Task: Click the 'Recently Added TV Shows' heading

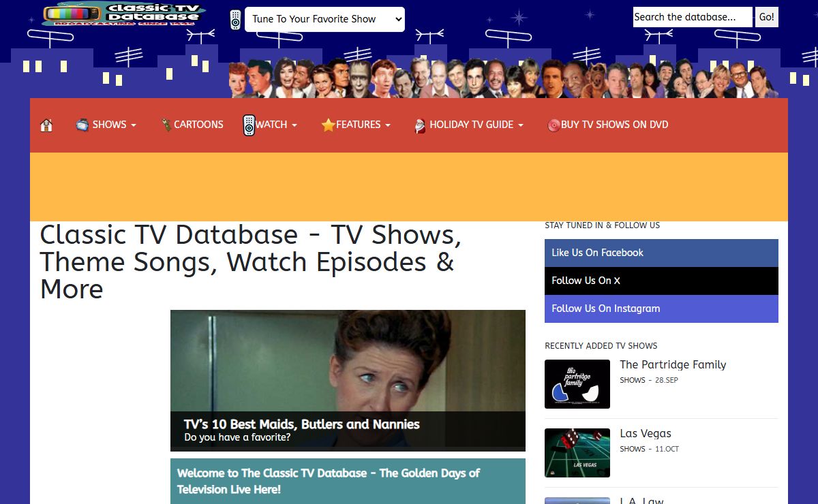Action: pyautogui.click(x=601, y=346)
